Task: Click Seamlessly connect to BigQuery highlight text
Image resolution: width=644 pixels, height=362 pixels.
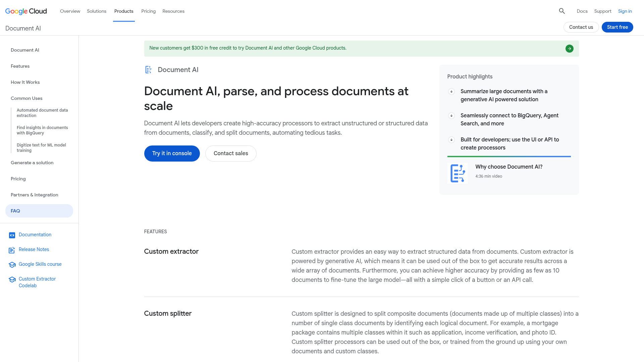Action: pos(509,120)
